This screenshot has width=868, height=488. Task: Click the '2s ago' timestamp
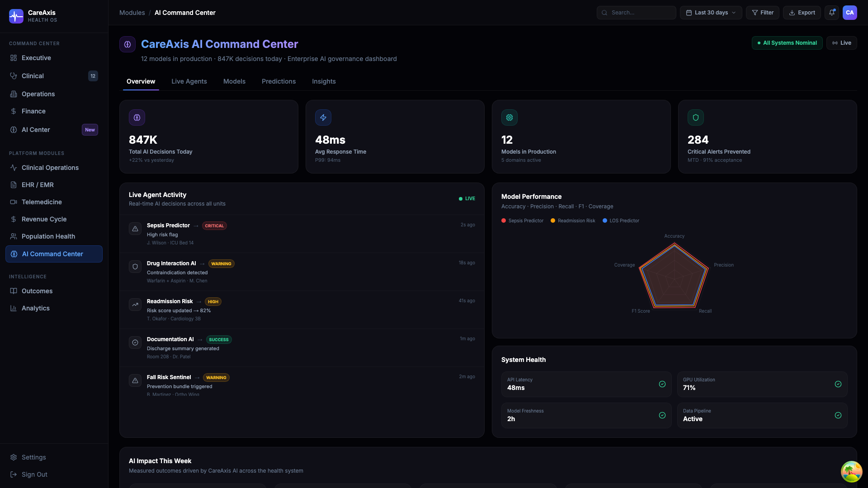467,225
